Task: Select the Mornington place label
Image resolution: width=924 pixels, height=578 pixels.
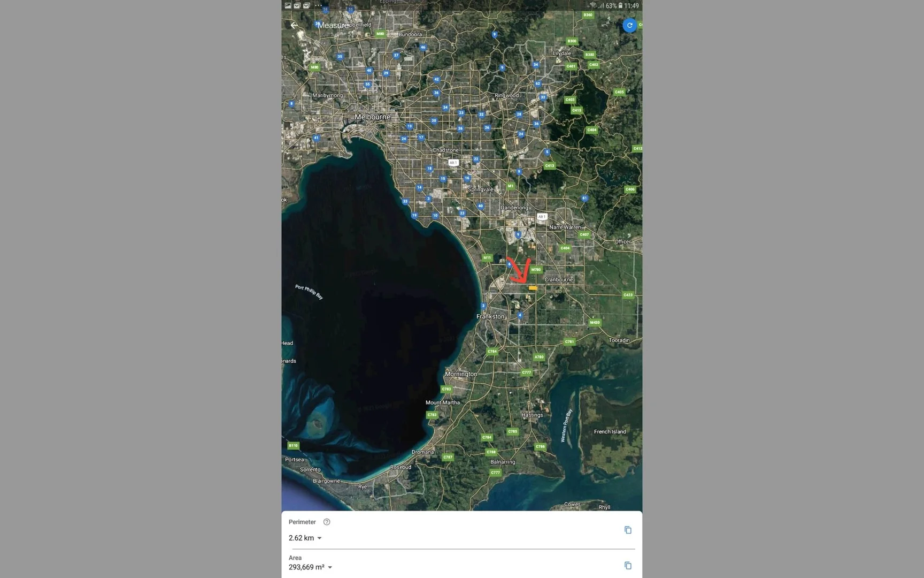Action: pos(460,374)
